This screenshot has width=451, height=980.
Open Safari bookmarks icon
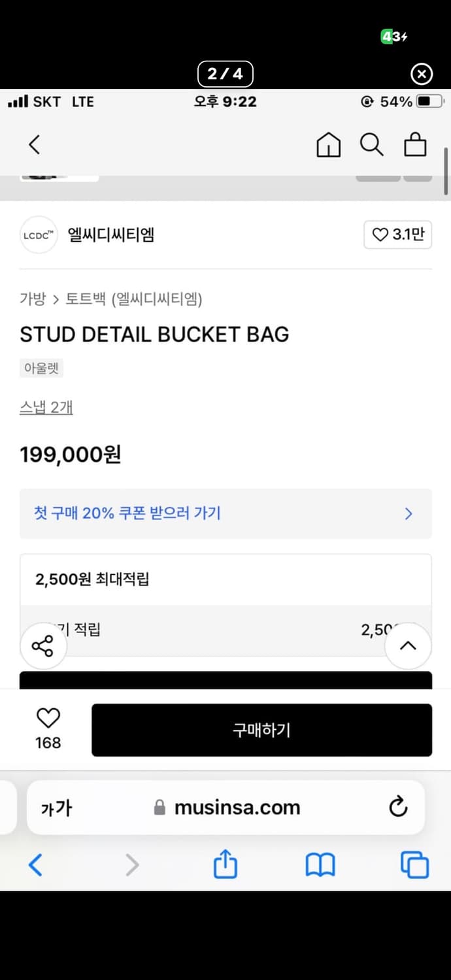pos(320,866)
